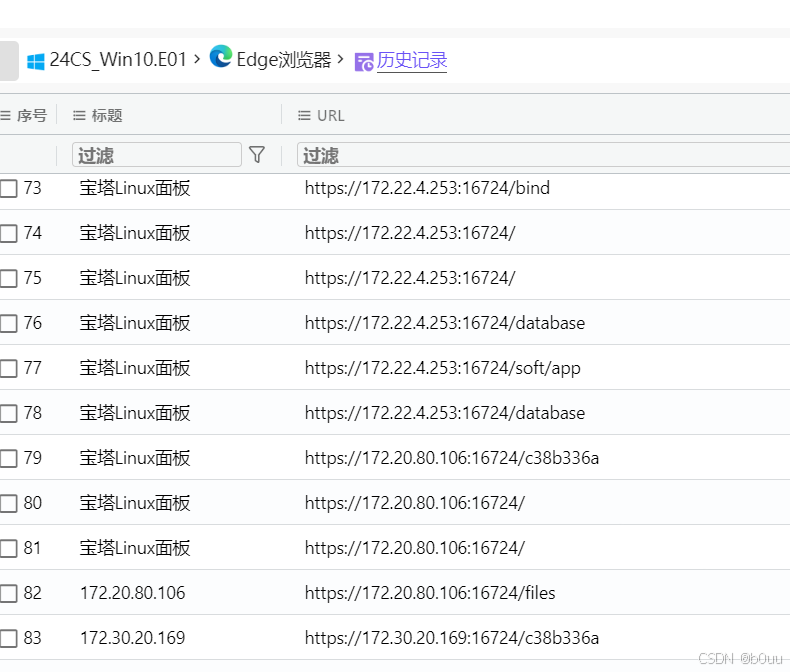This screenshot has width=790, height=672.
Task: Click sequence number 80
Action: pyautogui.click(x=33, y=503)
